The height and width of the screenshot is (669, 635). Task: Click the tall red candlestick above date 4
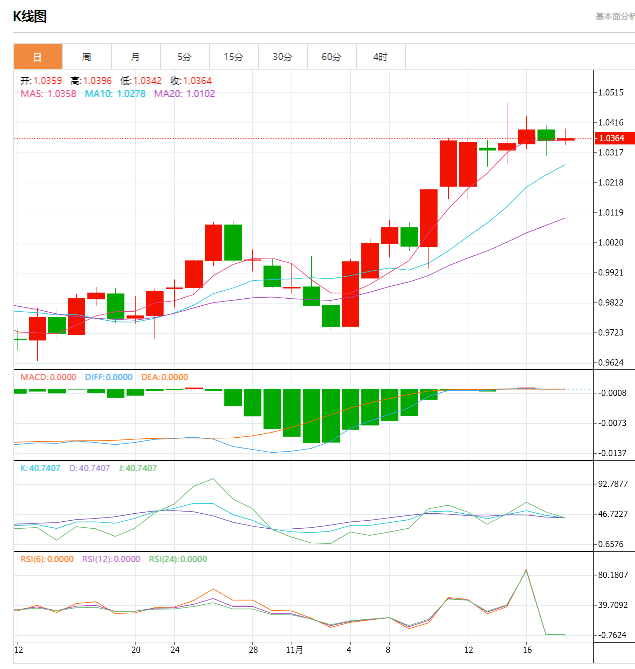tap(350, 294)
